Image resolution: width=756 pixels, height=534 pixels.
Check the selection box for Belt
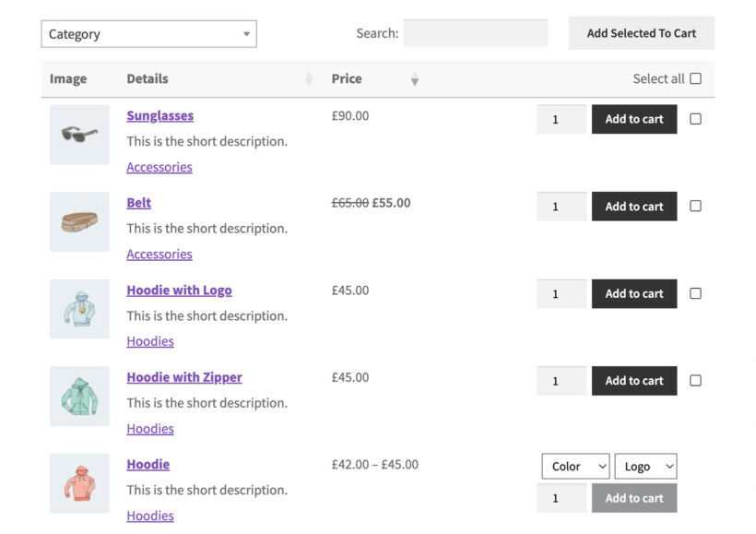[x=696, y=206]
